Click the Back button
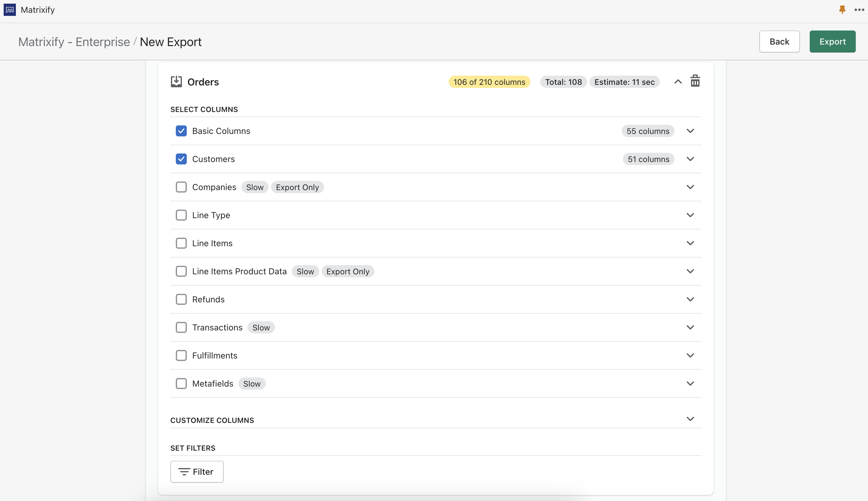868x501 pixels. point(779,41)
